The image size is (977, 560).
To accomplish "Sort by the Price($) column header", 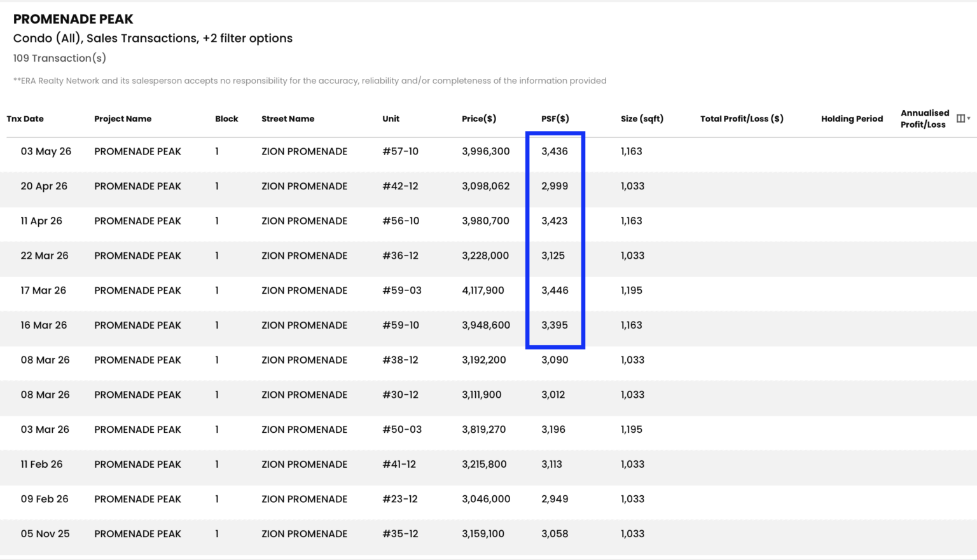I will (x=479, y=119).
